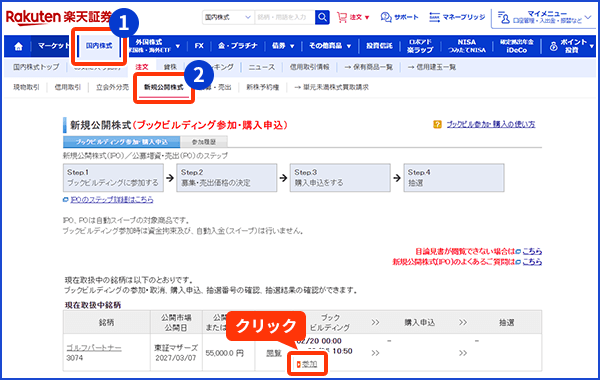Follow → 単元未満株式買取請求 link
Screen dimensions: 600x380
point(331,87)
